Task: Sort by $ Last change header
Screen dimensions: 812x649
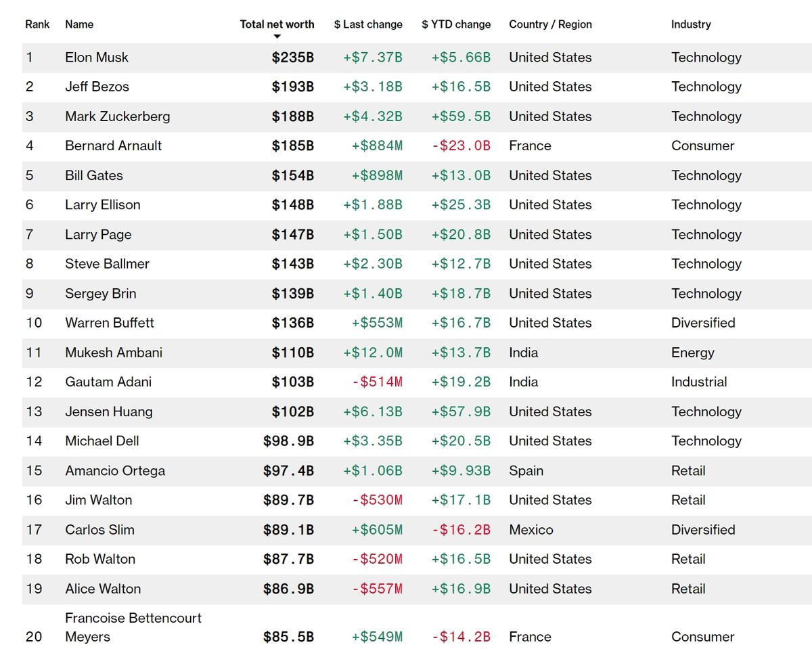Action: click(367, 24)
